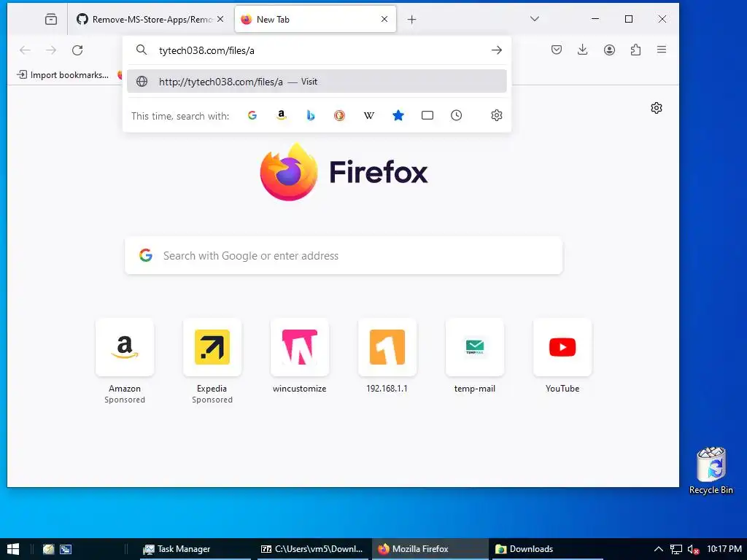Viewport: 747px width, 560px height.
Task: Open Firefox View tab icon
Action: coord(51,20)
